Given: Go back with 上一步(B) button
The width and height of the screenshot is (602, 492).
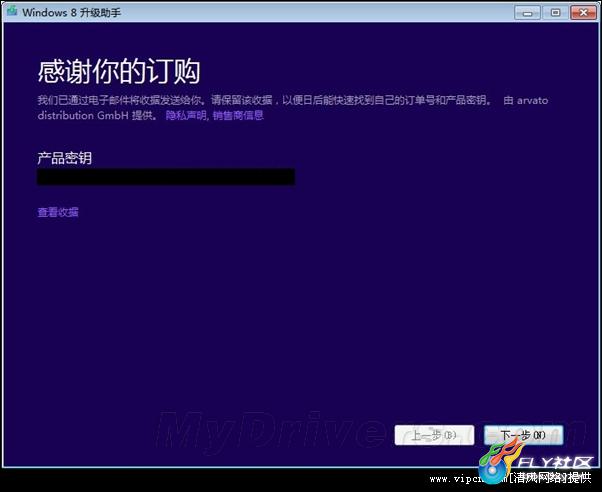Looking at the screenshot, I should (434, 435).
